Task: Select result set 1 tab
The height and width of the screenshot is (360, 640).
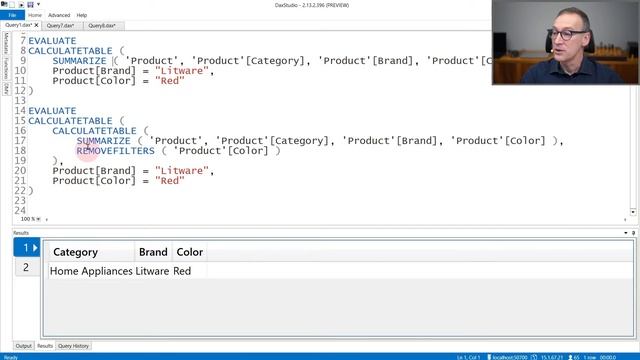Action: [27, 247]
